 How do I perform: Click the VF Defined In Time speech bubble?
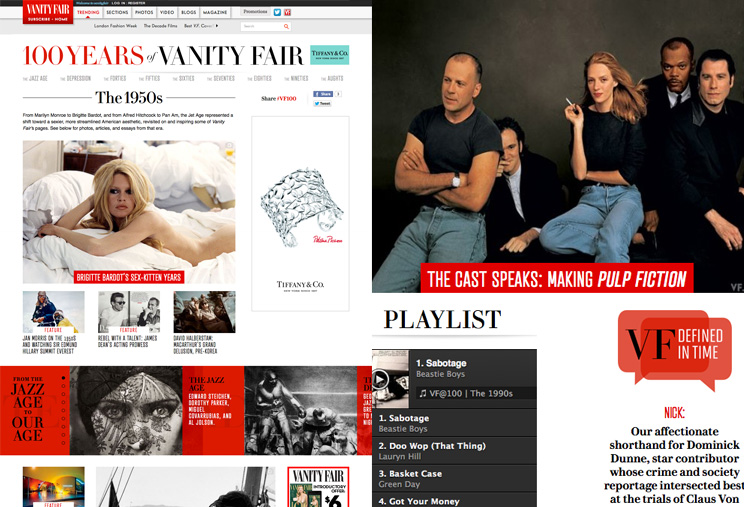(x=674, y=350)
